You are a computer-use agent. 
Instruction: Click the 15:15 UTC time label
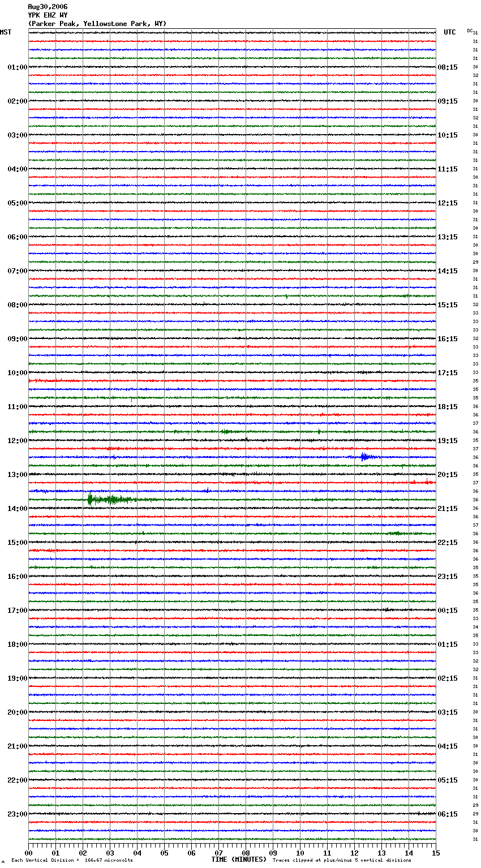click(448, 305)
